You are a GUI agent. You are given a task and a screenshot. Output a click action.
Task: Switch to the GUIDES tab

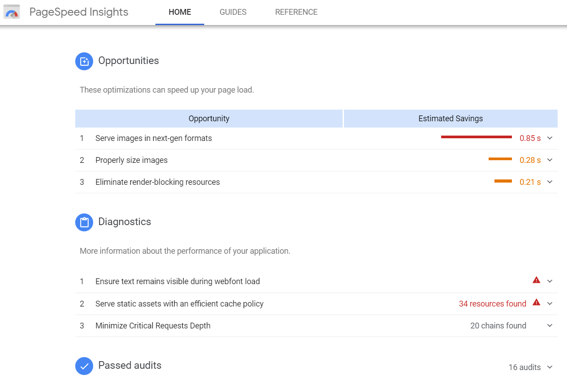pyautogui.click(x=232, y=12)
